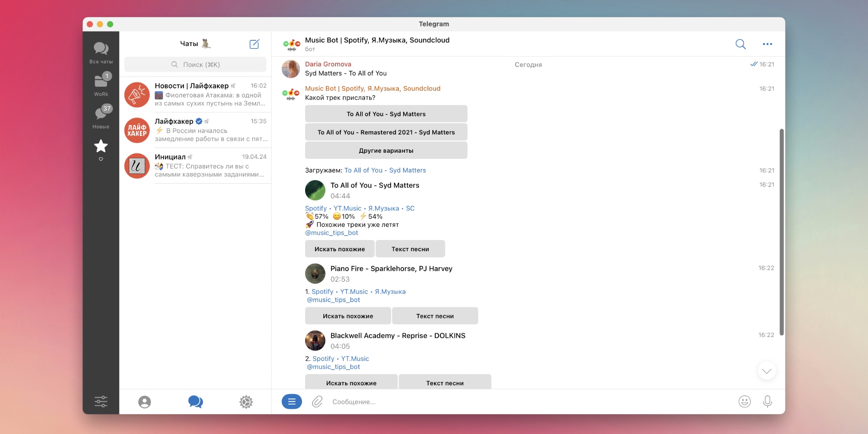Click 'Искать похожие' under Piano Fire
This screenshot has width=868, height=434.
(x=348, y=316)
